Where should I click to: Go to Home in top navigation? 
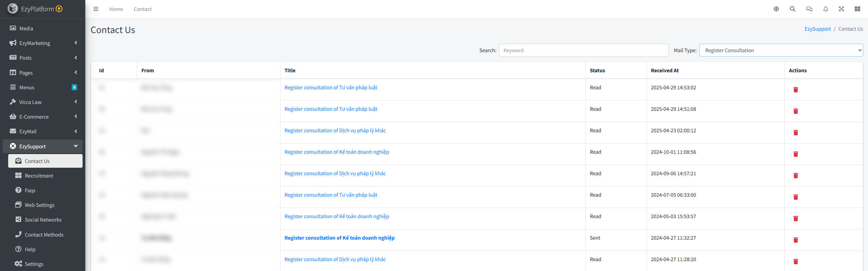coord(116,9)
